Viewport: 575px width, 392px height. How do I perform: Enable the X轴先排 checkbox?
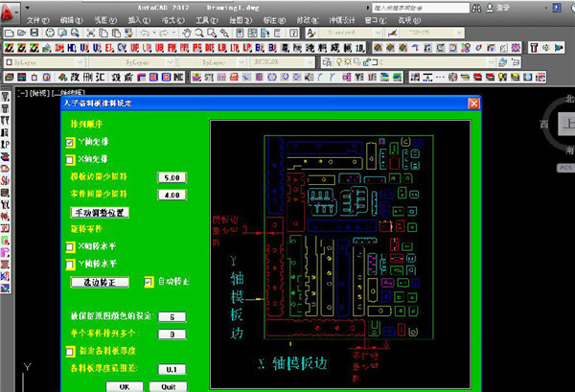coord(70,159)
